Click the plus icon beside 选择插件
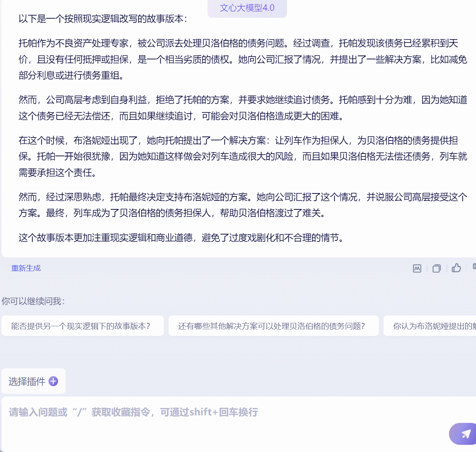Screen dimensions: 476x452 pos(53,381)
